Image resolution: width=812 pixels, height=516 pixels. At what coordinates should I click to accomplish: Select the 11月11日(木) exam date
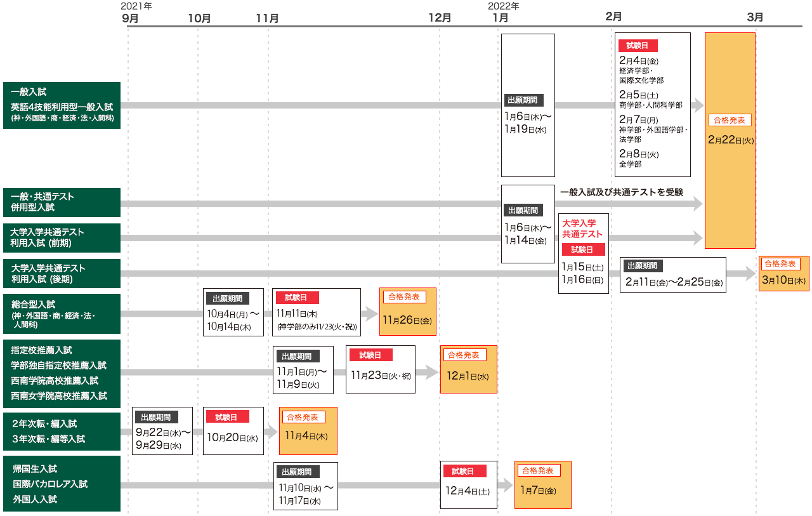tap(298, 314)
